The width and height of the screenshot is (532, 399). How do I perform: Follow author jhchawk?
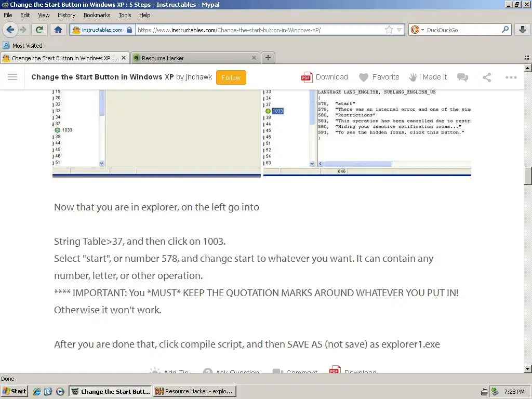(231, 77)
